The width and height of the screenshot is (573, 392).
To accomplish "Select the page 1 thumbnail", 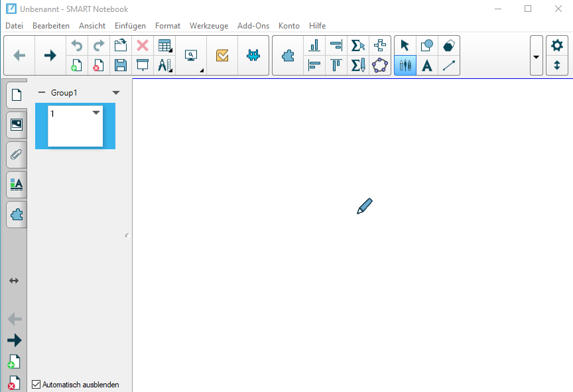I will (75, 126).
